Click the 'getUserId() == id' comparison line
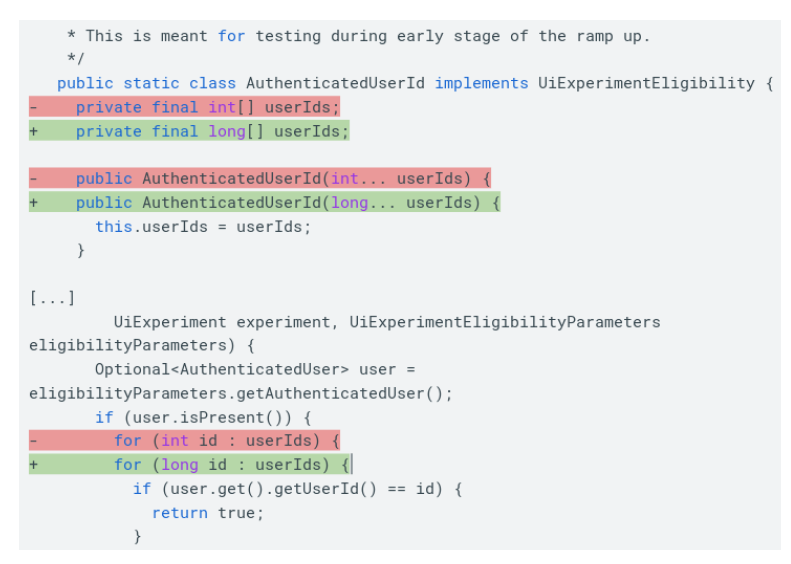791x564 pixels. [298, 489]
